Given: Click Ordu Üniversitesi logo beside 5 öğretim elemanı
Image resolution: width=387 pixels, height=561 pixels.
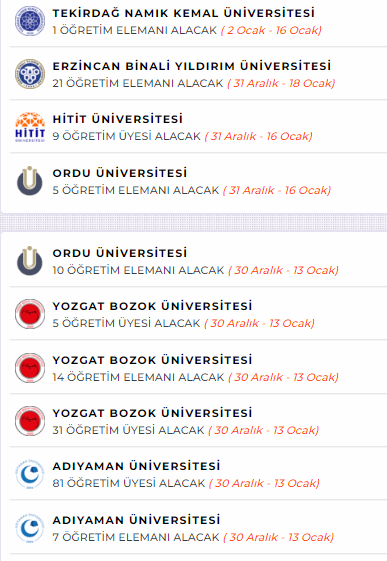Looking at the screenshot, I should [x=30, y=181].
